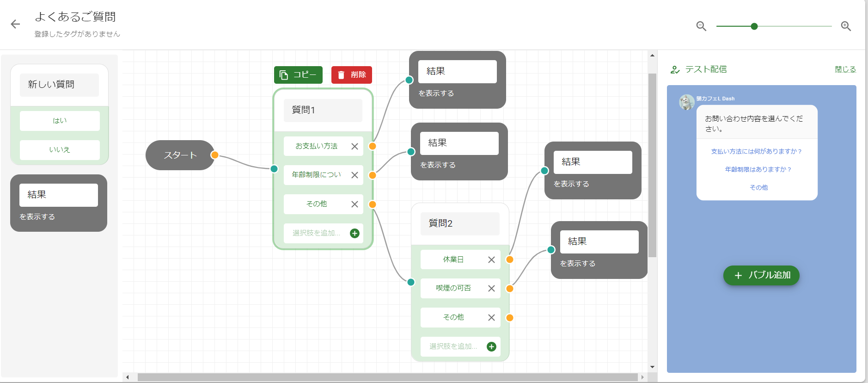Close the test panel via 閉じる link

click(x=845, y=69)
